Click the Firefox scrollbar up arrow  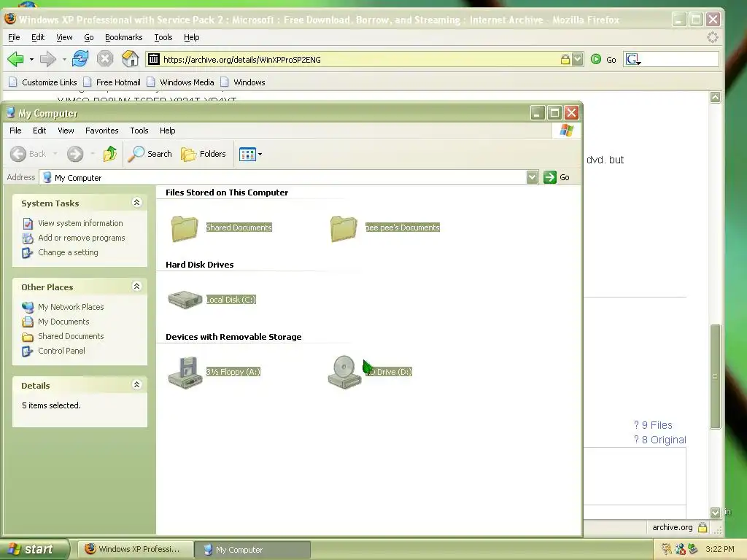point(715,98)
